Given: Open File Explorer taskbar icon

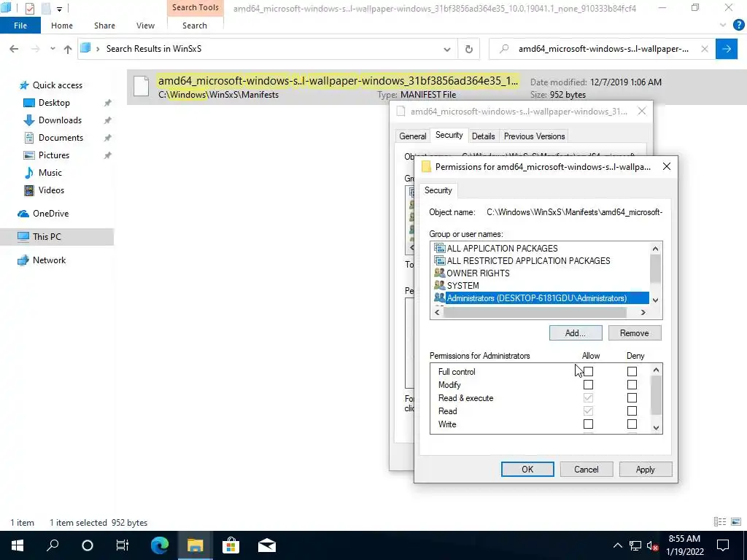Looking at the screenshot, I should click(x=195, y=545).
